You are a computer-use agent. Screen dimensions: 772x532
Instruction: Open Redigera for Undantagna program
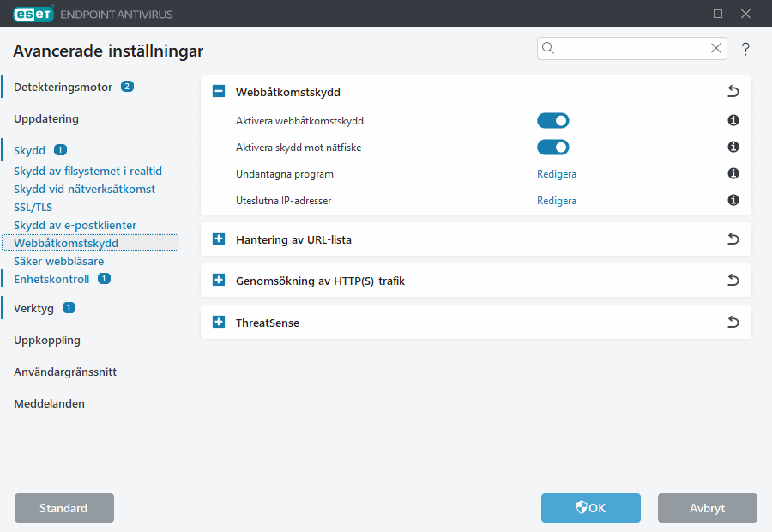pos(556,173)
